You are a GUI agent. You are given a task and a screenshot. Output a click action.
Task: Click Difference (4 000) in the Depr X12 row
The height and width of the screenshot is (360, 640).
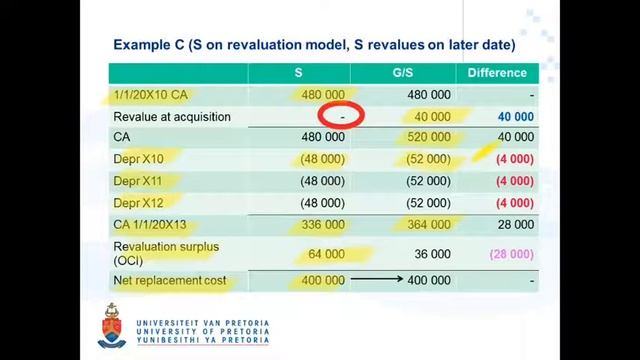pos(515,203)
